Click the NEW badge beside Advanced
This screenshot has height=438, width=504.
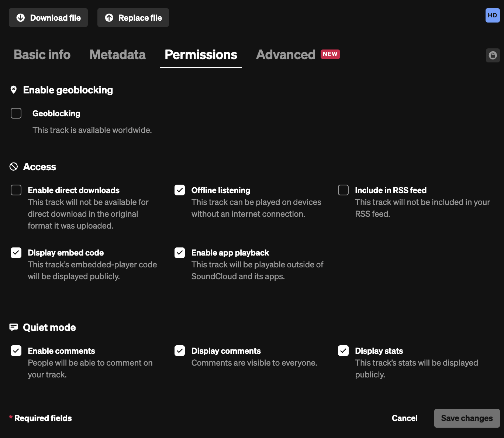pyautogui.click(x=330, y=54)
